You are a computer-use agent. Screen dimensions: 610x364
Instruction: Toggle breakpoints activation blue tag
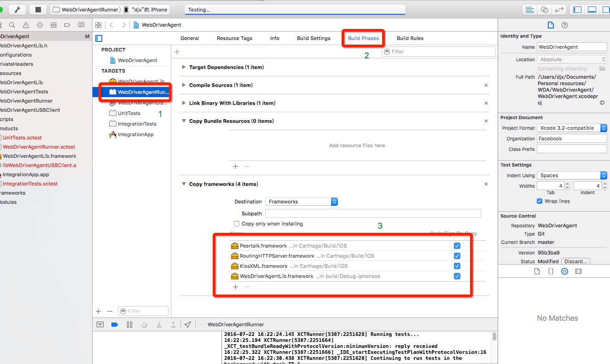115,324
